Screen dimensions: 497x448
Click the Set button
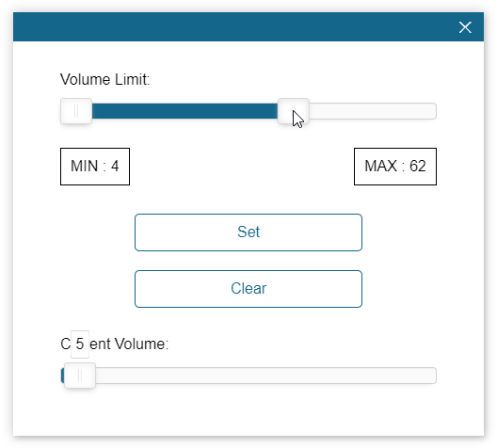[x=248, y=232]
